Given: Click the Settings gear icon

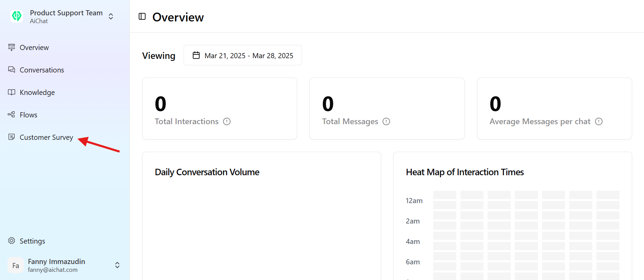Looking at the screenshot, I should pos(12,241).
